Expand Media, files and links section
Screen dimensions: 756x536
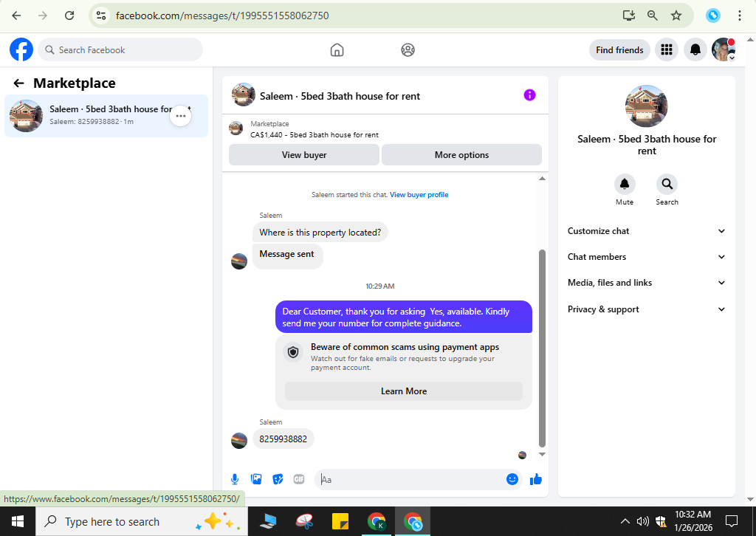(x=647, y=283)
